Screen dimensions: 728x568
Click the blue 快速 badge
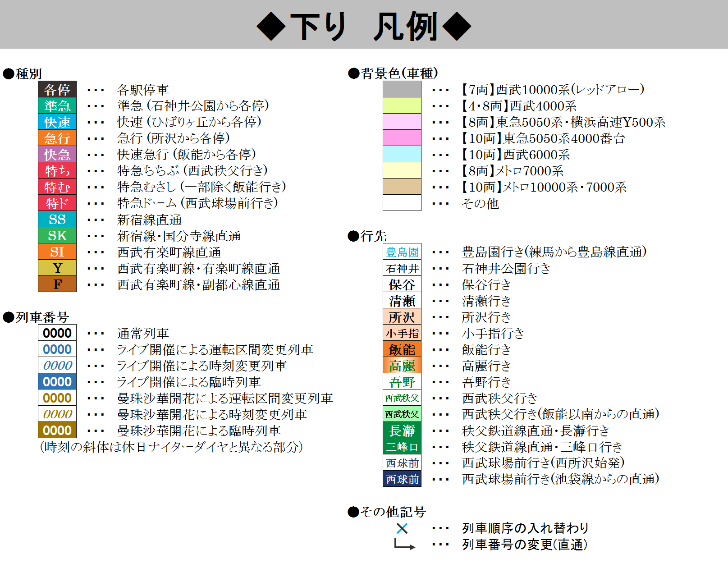coord(57,122)
